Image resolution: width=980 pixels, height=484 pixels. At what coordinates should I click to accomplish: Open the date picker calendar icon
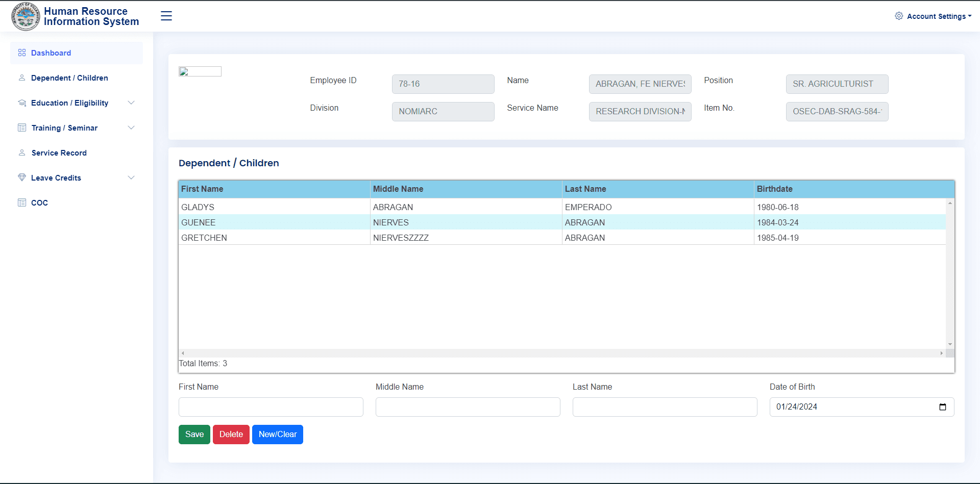pyautogui.click(x=942, y=407)
